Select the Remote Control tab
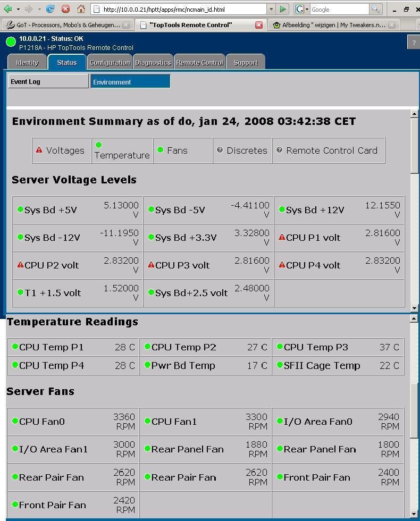The height and width of the screenshot is (521, 420). tap(200, 63)
